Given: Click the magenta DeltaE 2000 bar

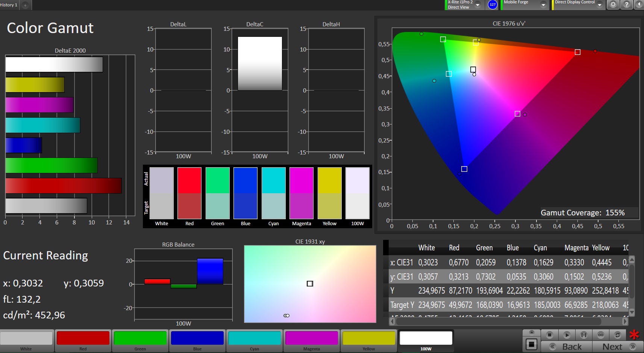Looking at the screenshot, I should click(x=39, y=105).
